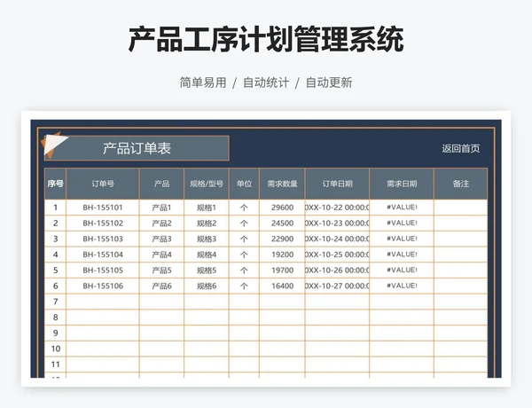
Task: Select the 规格1 cell
Action: (207, 208)
